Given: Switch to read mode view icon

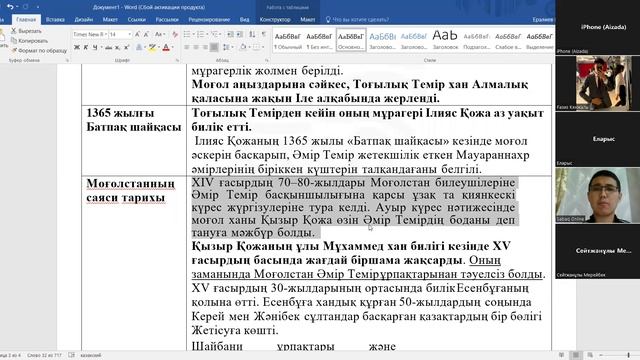Looking at the screenshot, I should pos(562,355).
